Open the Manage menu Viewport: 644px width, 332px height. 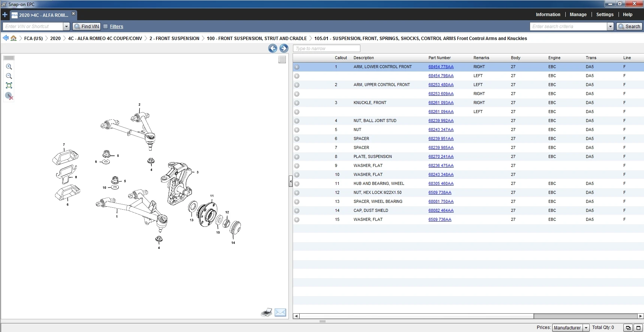(578, 15)
